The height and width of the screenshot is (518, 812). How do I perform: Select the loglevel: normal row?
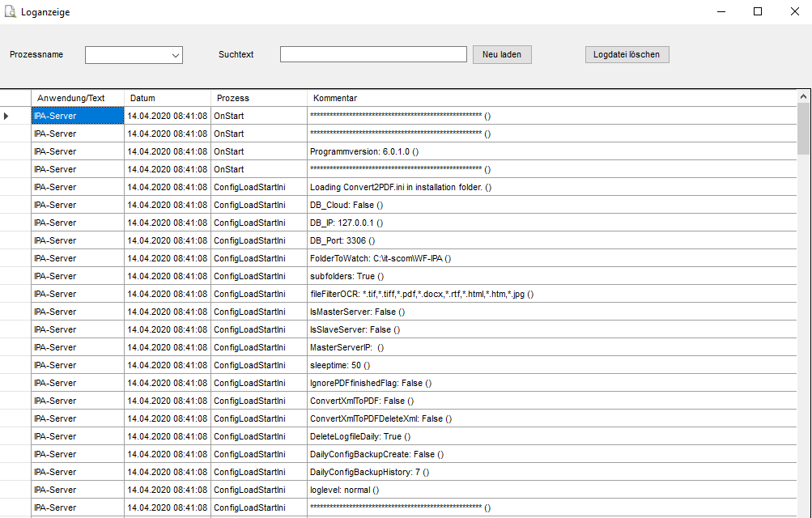344,490
